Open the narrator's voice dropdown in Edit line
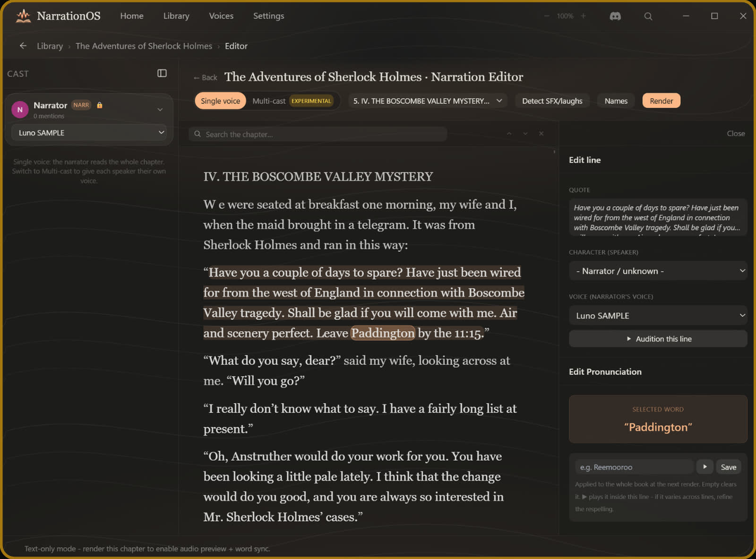This screenshot has width=756, height=559. [x=658, y=316]
